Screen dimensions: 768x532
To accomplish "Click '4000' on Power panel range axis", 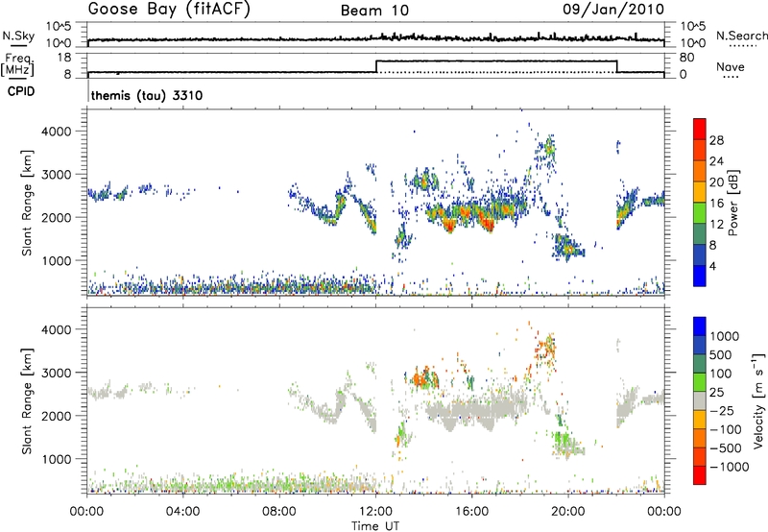I will tap(58, 132).
